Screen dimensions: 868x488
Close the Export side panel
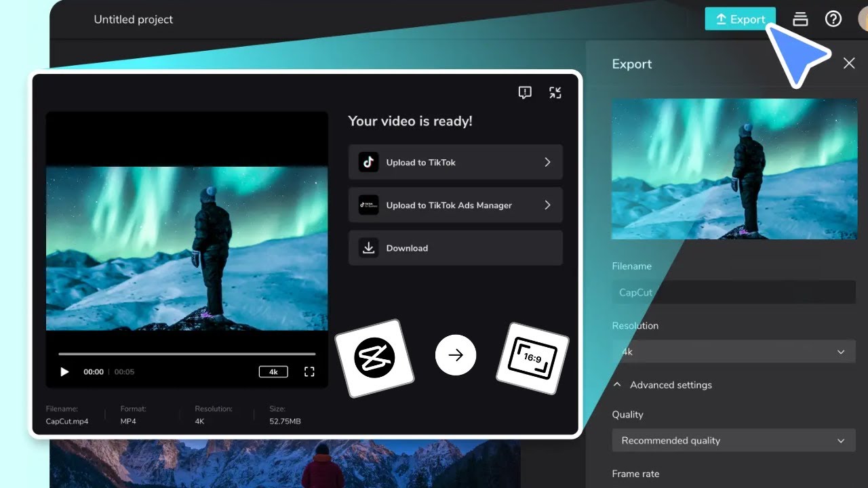tap(849, 63)
